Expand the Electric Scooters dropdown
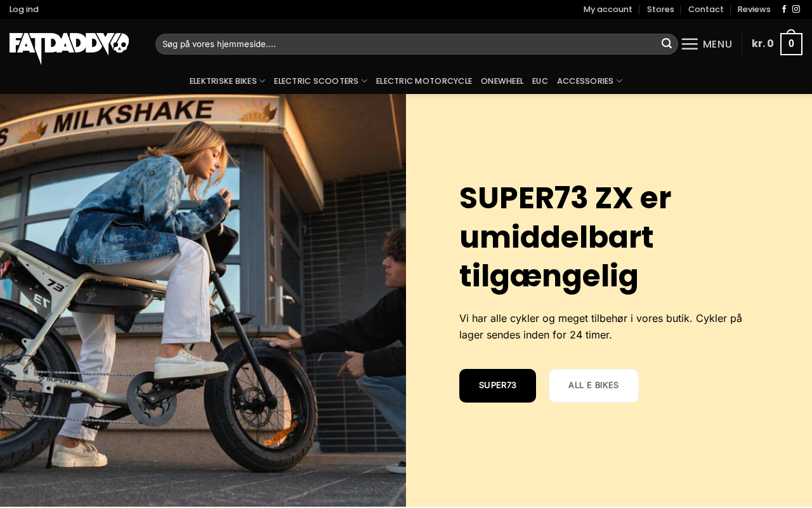 (320, 81)
